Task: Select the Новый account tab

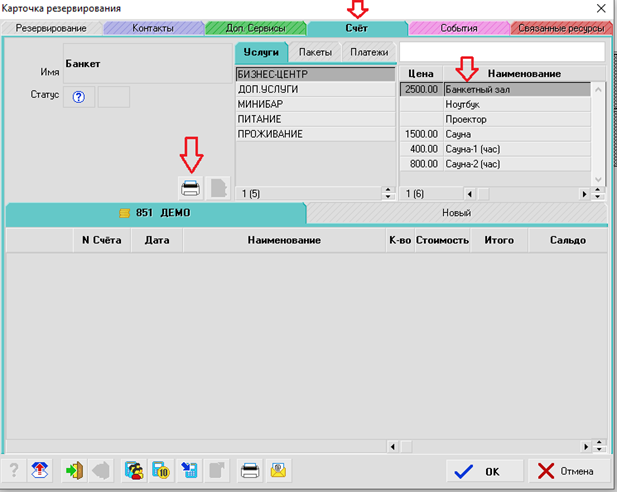Action: point(456,213)
